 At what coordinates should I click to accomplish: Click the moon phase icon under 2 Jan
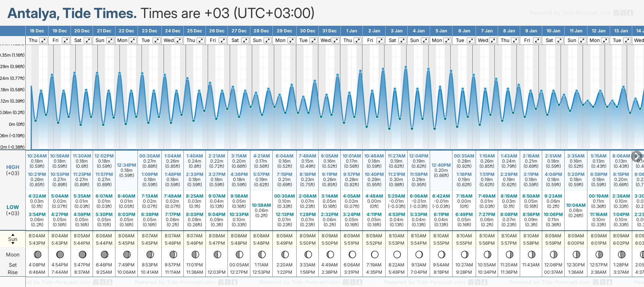coord(375,254)
